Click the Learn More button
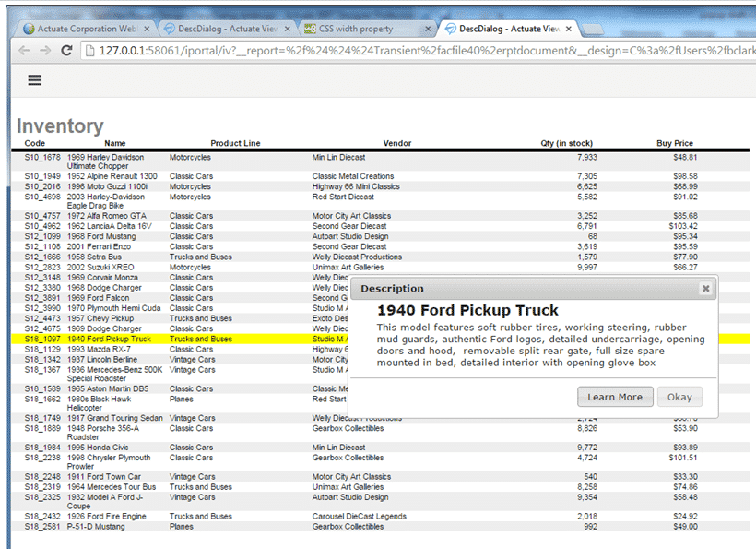756x549 pixels. coord(615,397)
